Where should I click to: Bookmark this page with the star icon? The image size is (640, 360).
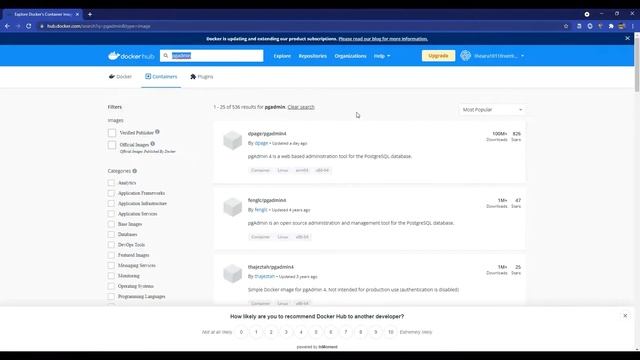point(566,26)
